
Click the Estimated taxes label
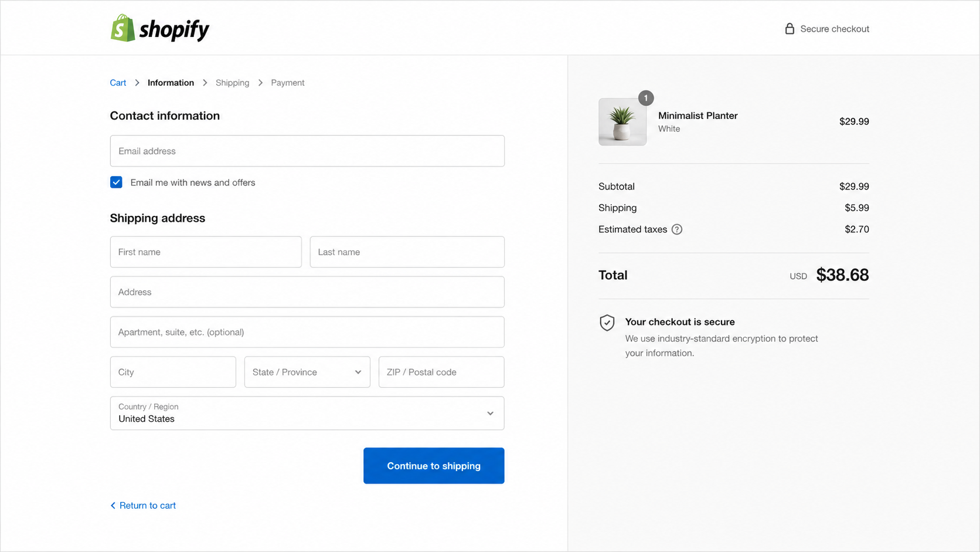(632, 229)
